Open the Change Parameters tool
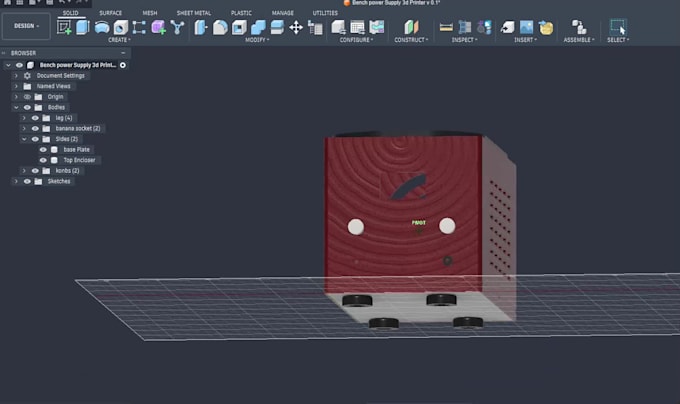Viewport: 680px width, 404px height. pos(315,27)
